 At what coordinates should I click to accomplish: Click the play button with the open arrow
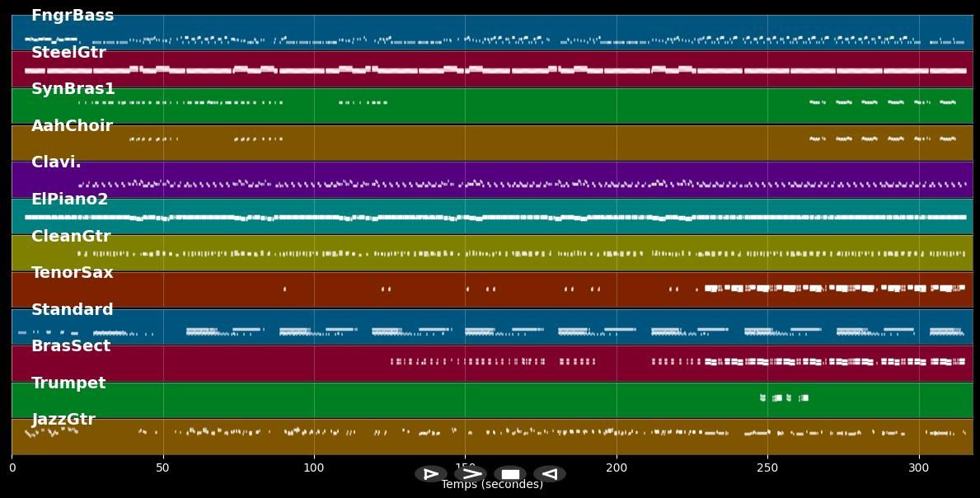tap(471, 474)
